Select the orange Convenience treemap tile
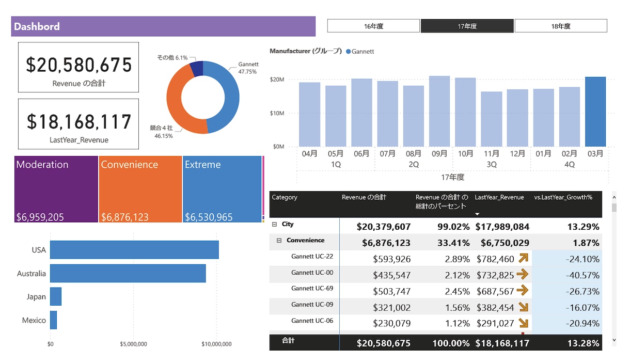The image size is (630, 364). pos(140,189)
